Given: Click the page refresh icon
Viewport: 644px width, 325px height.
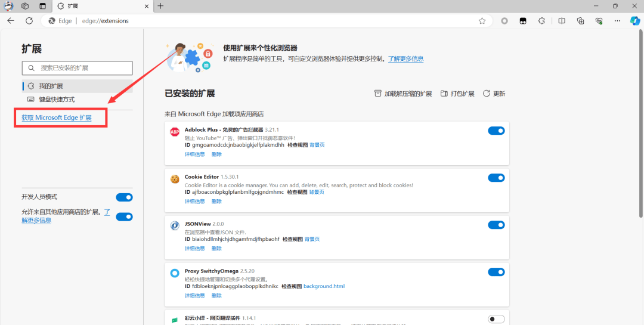Looking at the screenshot, I should (x=29, y=21).
